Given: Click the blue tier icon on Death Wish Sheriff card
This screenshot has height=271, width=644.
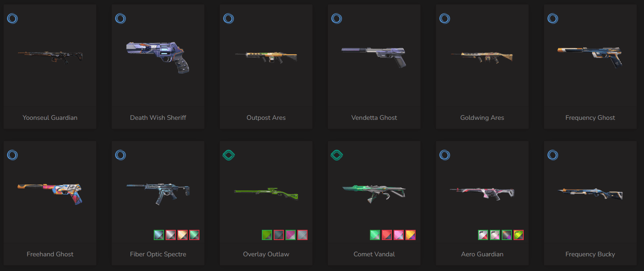Looking at the screenshot, I should [121, 18].
